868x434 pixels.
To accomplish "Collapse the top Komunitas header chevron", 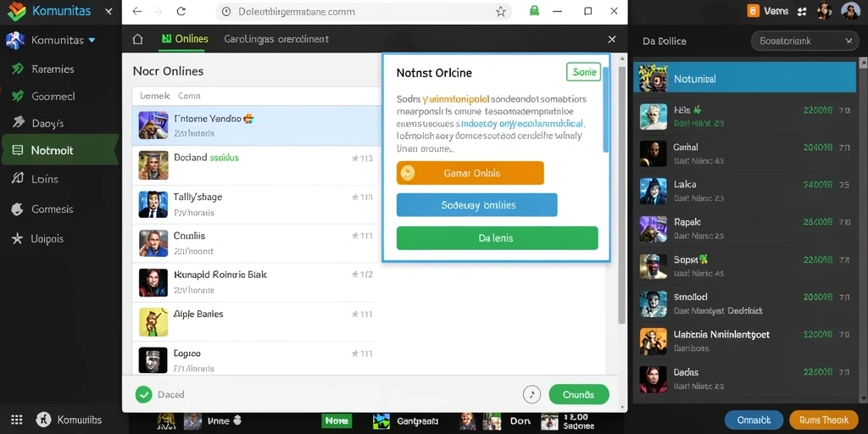I will 109,11.
